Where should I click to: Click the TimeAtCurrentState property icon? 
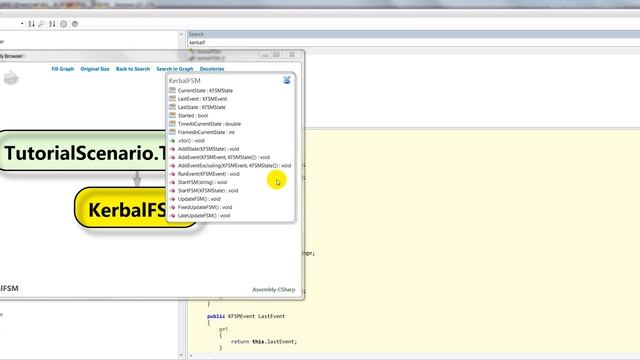click(x=172, y=124)
